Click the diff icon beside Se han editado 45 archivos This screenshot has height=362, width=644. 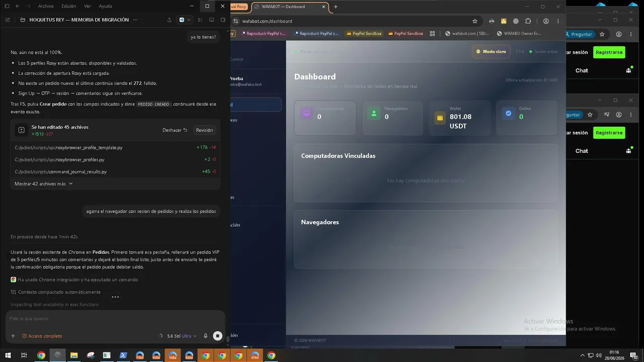(21, 130)
